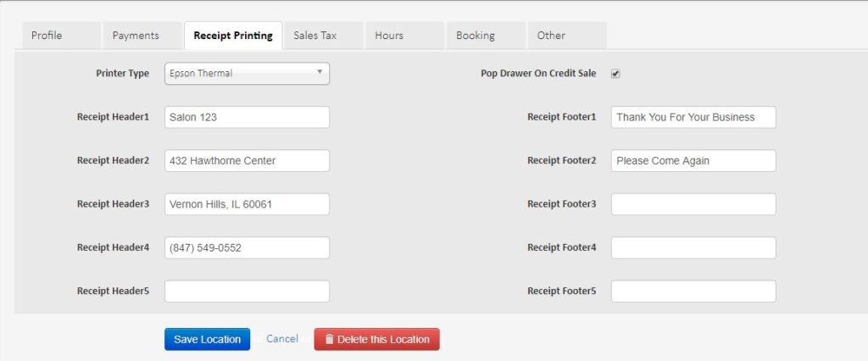Click the Cancel link

click(282, 339)
